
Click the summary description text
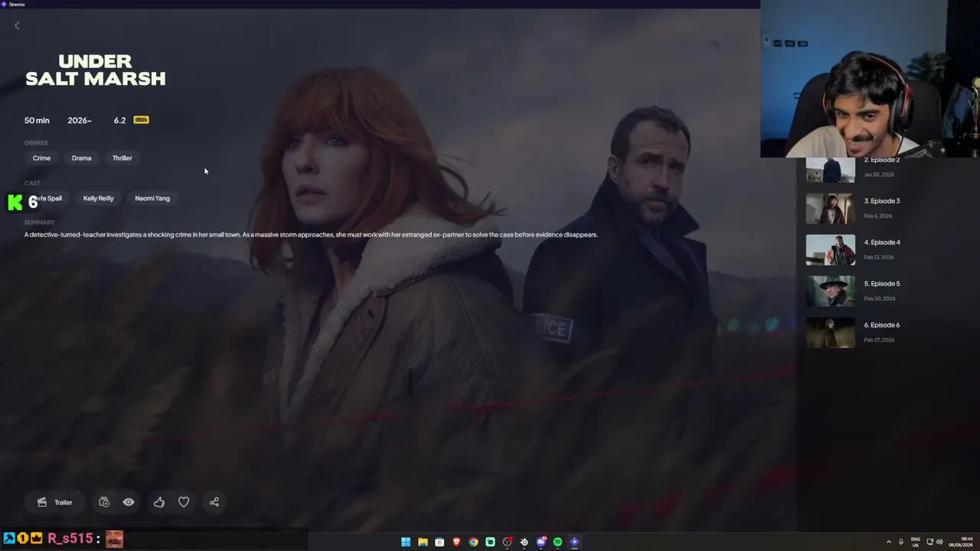[311, 235]
